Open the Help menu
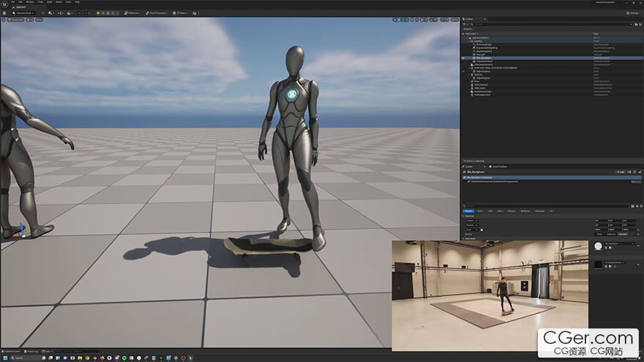The height and width of the screenshot is (362, 644). click(78, 2)
